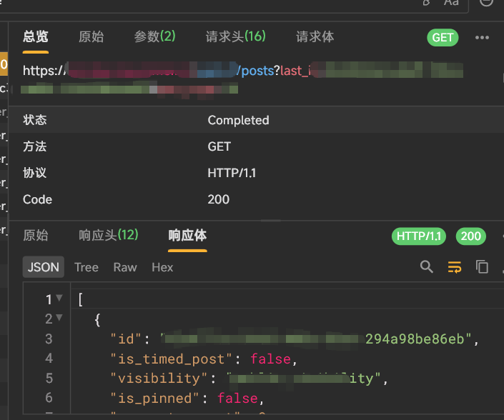Open the three-dot more options menu

tap(482, 38)
